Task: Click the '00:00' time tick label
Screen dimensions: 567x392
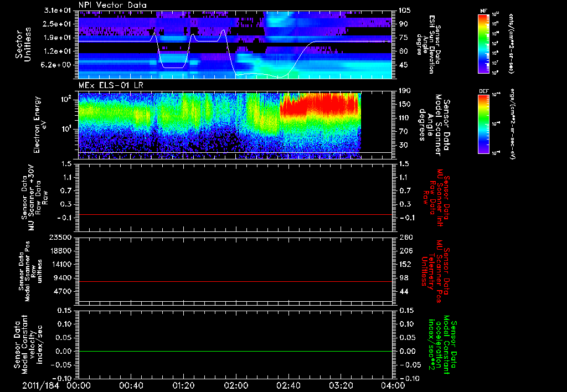Action: (x=79, y=385)
